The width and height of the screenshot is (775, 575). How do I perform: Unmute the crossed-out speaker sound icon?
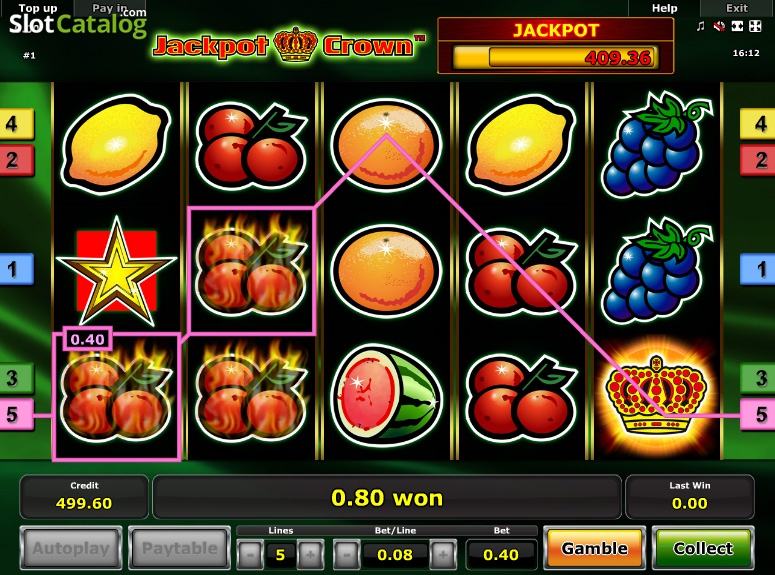pos(719,26)
